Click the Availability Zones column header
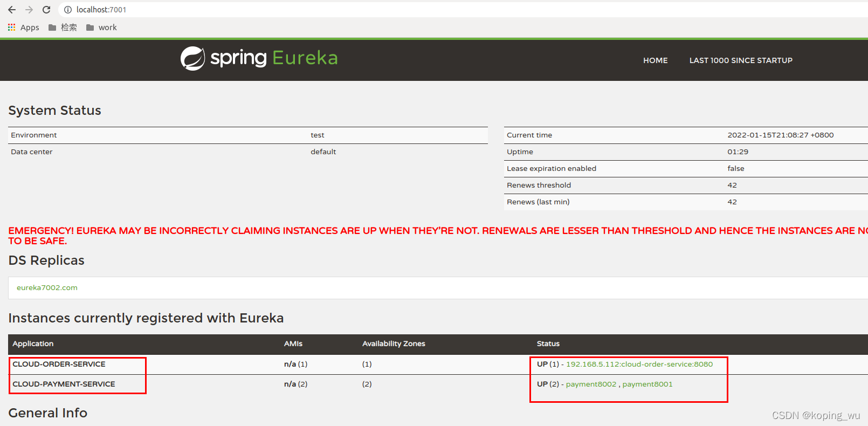Viewport: 868px width, 426px height. coord(394,344)
